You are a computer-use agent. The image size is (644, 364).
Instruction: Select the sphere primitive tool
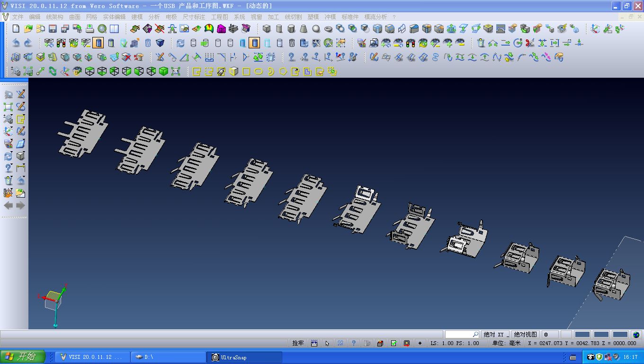316,29
